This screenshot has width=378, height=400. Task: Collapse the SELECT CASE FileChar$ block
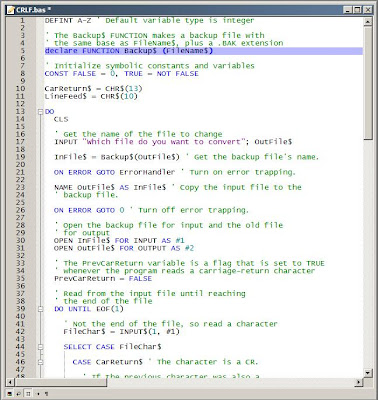(40, 347)
